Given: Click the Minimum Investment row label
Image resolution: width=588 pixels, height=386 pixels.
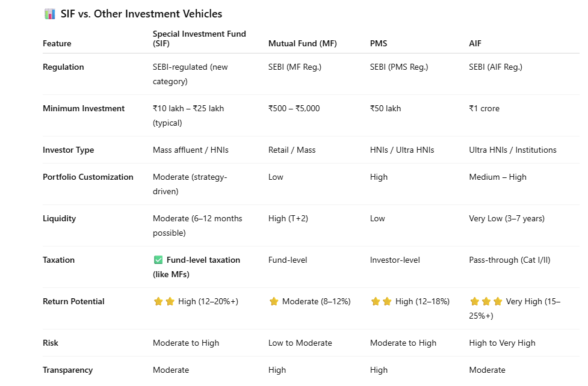Looking at the screenshot, I should click(x=84, y=109).
